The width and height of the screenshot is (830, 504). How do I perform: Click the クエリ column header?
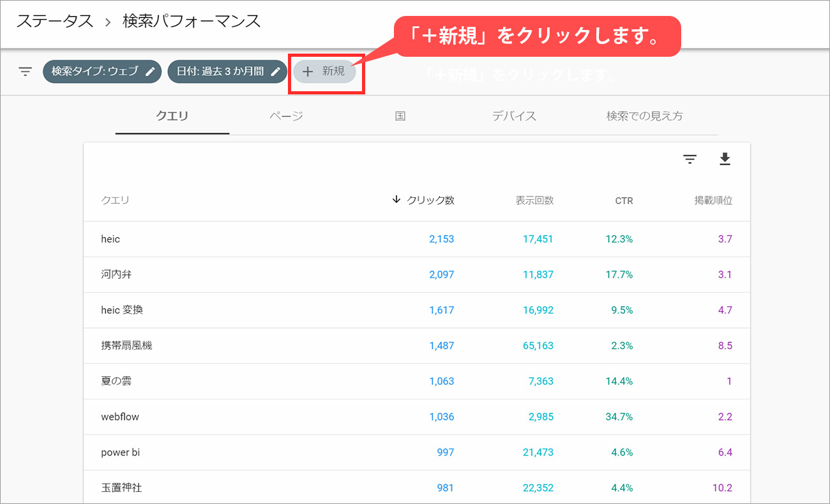[115, 200]
